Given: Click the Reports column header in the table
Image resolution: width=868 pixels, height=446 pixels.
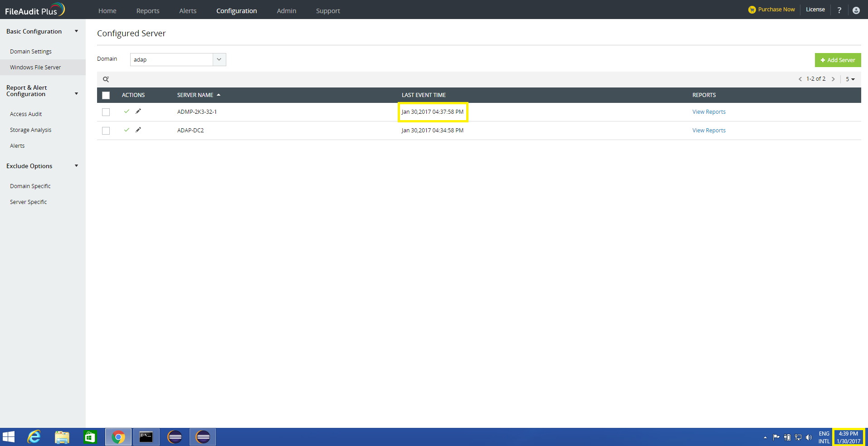Looking at the screenshot, I should [704, 95].
